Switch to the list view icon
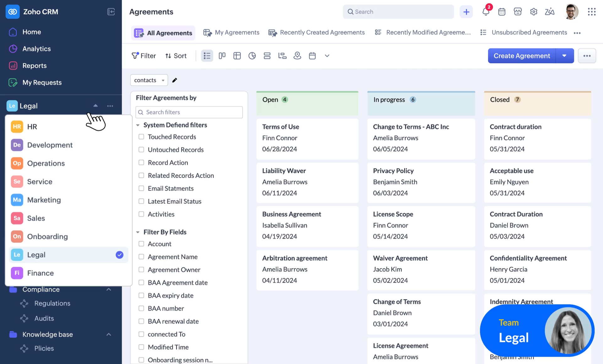The width and height of the screenshot is (603, 364). click(207, 56)
